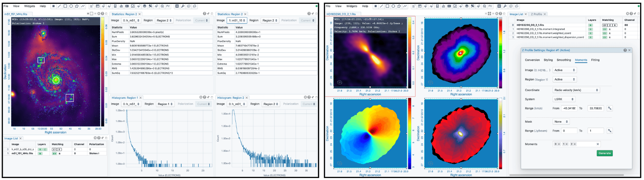Click the Range From field showing -45.34185
Viewport: 644px width, 180px height.
point(569,108)
